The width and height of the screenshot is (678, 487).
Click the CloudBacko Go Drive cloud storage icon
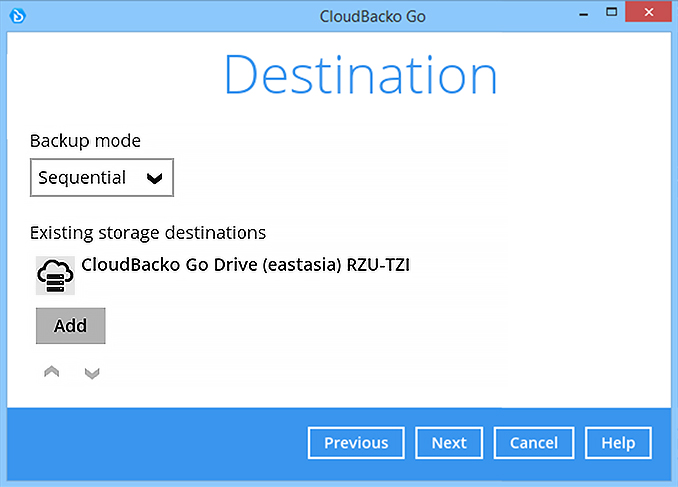[x=56, y=274]
